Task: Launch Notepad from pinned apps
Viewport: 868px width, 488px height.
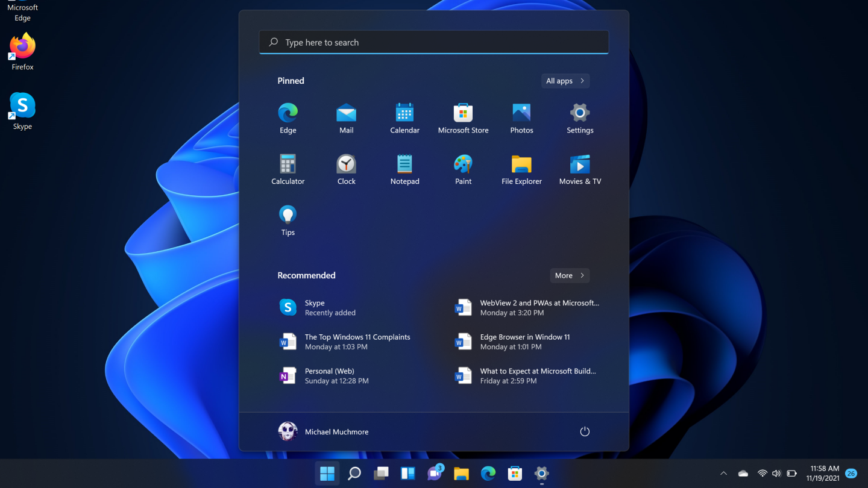Action: coord(404,169)
